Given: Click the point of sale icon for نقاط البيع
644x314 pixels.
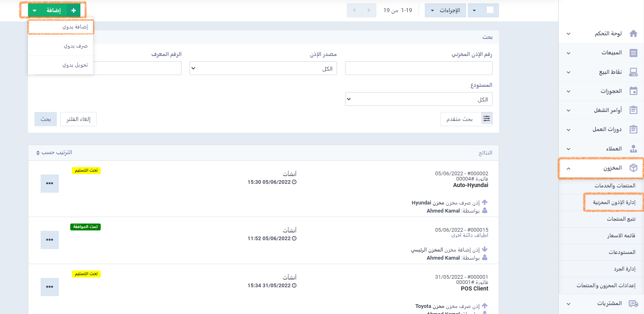Looking at the screenshot, I should [633, 72].
